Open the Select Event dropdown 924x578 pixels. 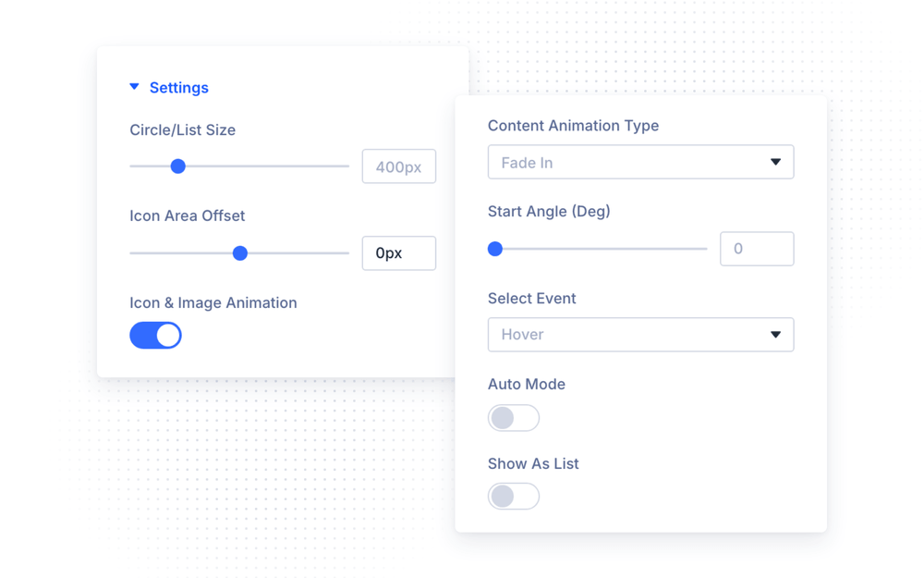coord(640,335)
